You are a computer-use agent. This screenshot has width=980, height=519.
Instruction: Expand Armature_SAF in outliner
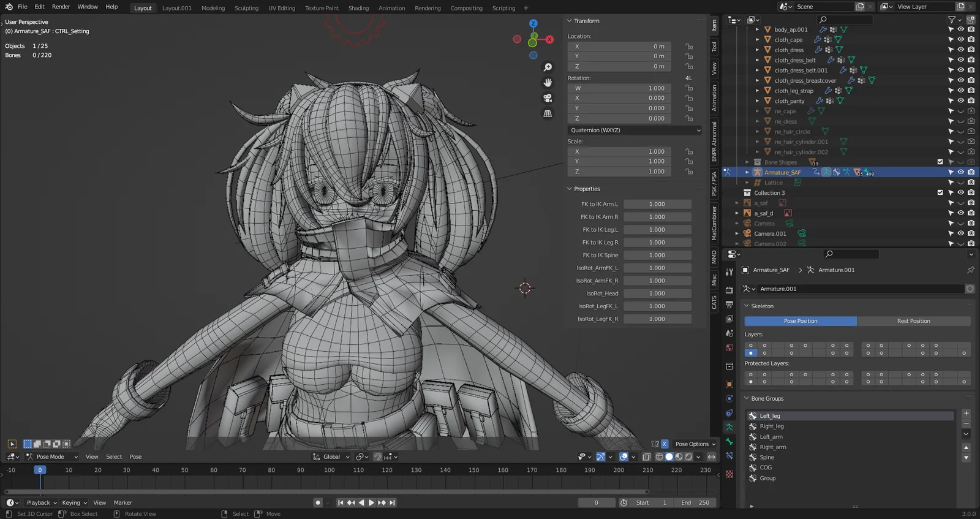(x=747, y=173)
